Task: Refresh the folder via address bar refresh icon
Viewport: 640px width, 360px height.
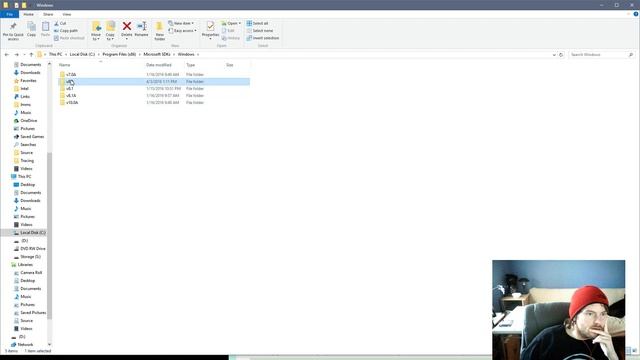Action: coord(561,54)
